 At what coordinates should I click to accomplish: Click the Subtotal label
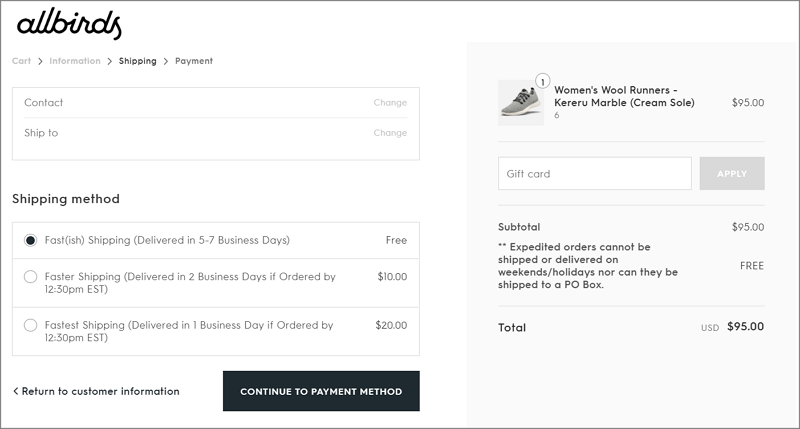point(519,227)
